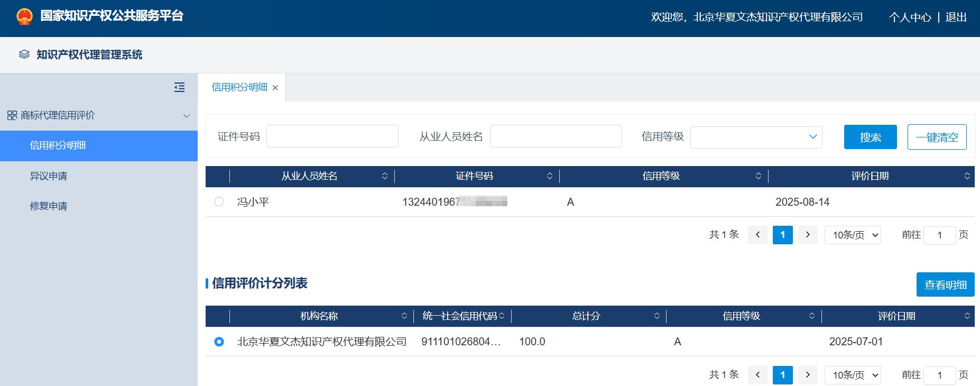Select radio button for 北京华夏文杰知识产权代理有限公司 row
Screen dimensions: 980x386
click(219, 342)
